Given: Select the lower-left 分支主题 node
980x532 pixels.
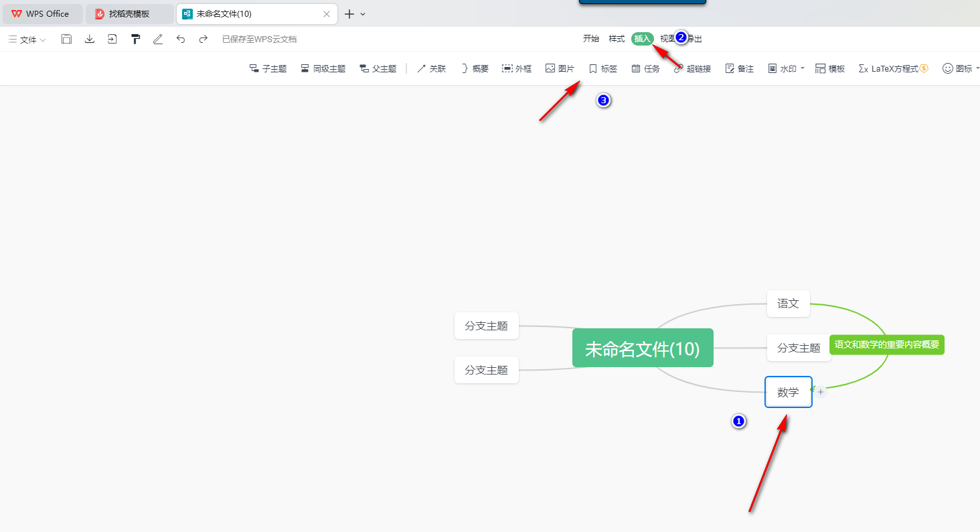Looking at the screenshot, I should pyautogui.click(x=487, y=370).
